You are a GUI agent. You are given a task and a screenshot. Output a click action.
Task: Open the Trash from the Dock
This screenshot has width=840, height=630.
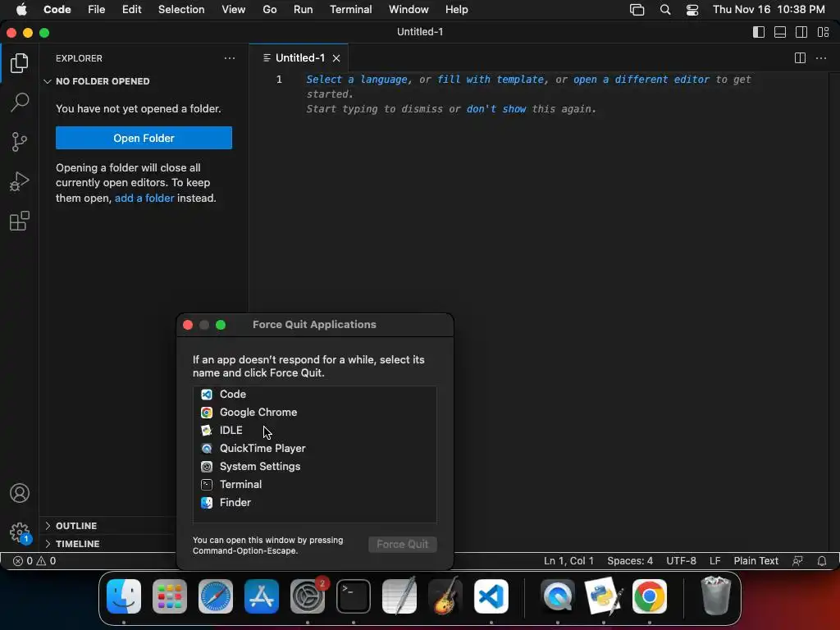pos(715,596)
